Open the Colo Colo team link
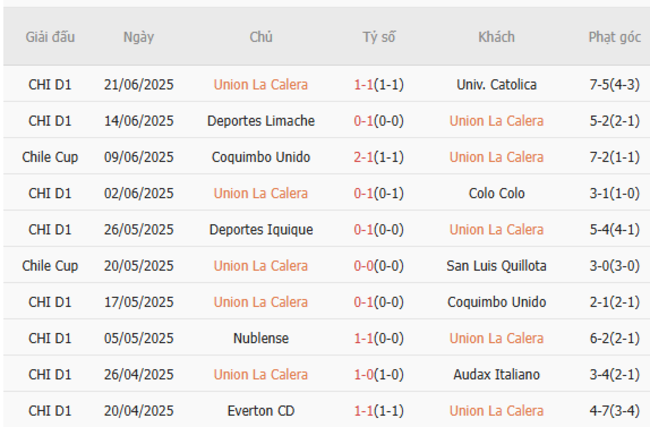The image size is (650, 427). coord(496,193)
